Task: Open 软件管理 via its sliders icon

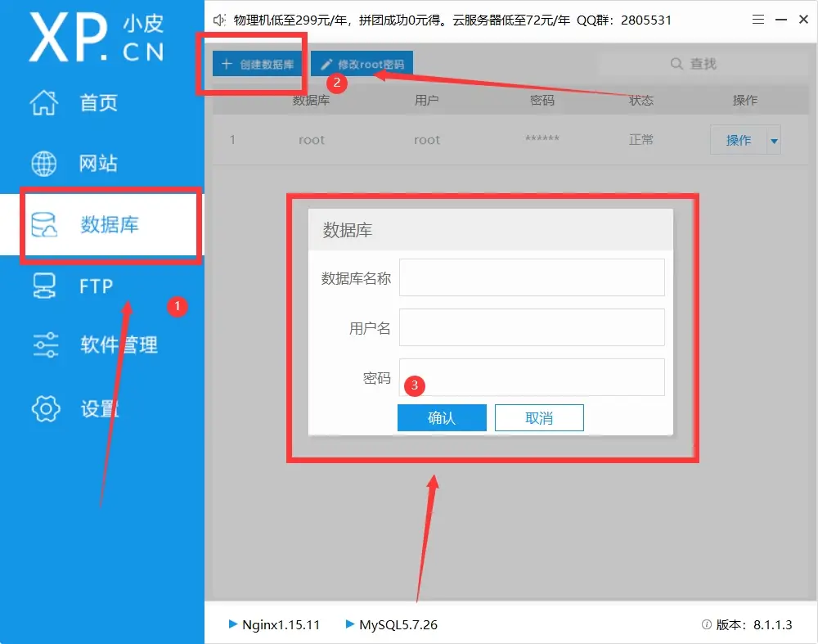Action: click(45, 345)
